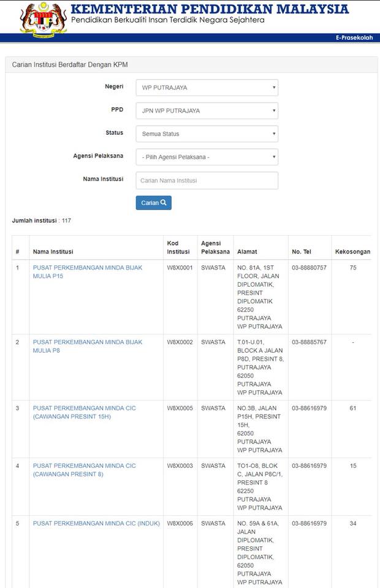Click the magnifier icon on Carian button
The width and height of the screenshot is (380, 588).
pos(164,203)
